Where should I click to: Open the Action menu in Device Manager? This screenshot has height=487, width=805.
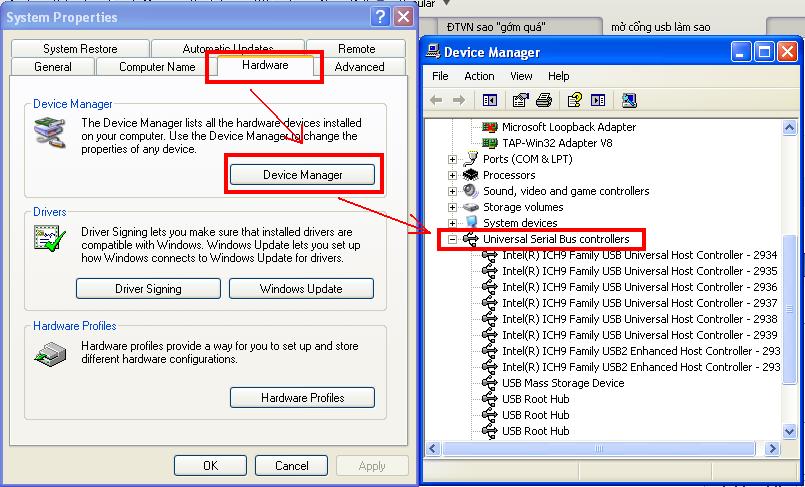click(x=479, y=76)
